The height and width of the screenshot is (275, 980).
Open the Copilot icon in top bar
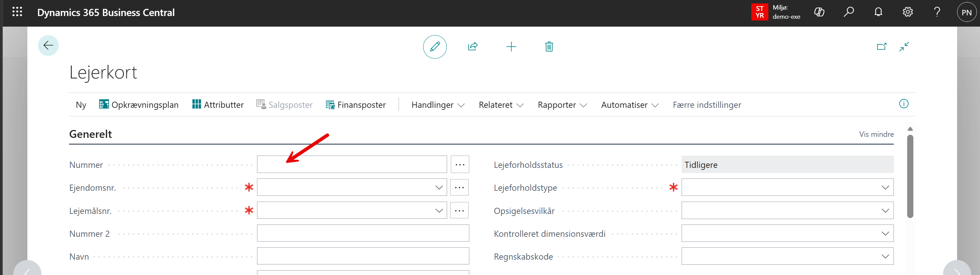819,12
